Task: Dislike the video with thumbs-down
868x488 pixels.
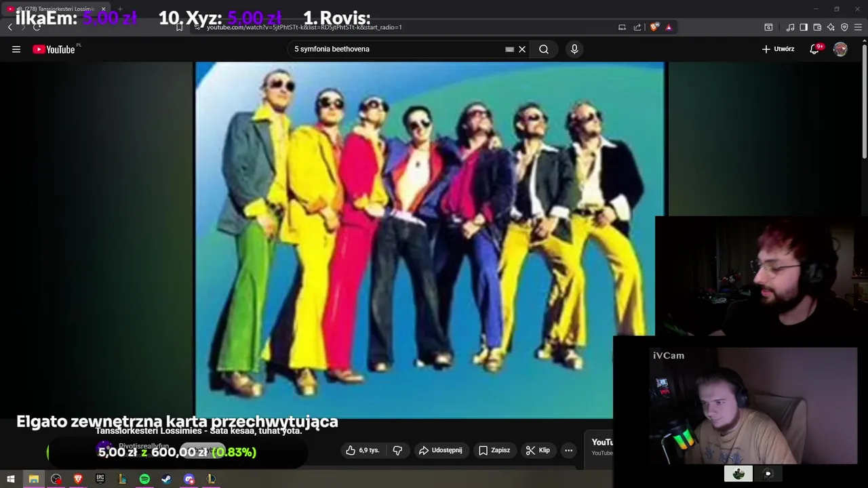Action: coord(398,450)
